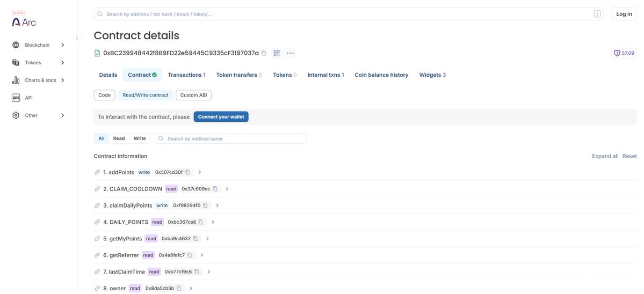Copy the link to claimDailyPoints method
644x294 pixels.
(x=97, y=205)
